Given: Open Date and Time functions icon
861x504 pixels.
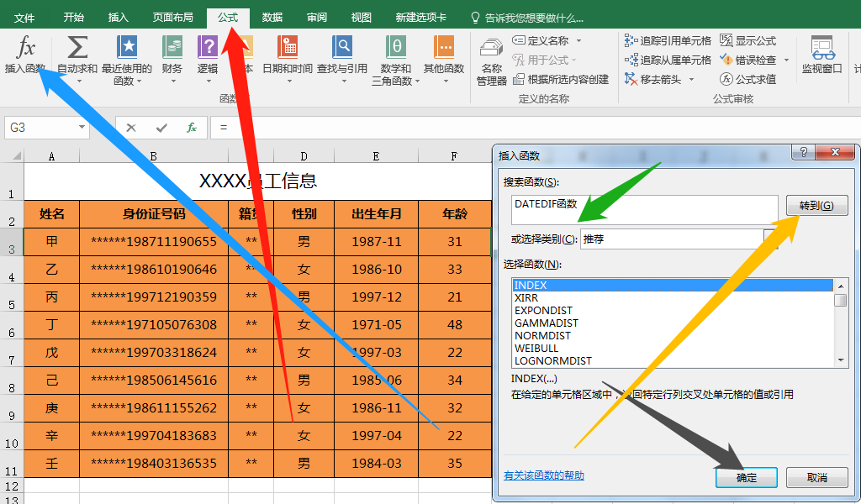Looking at the screenshot, I should click(x=288, y=47).
